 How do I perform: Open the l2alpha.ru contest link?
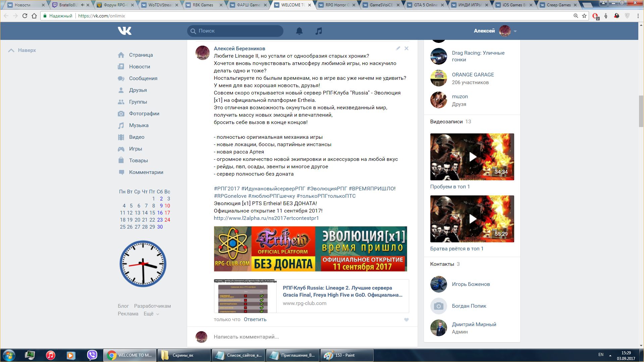pyautogui.click(x=266, y=218)
